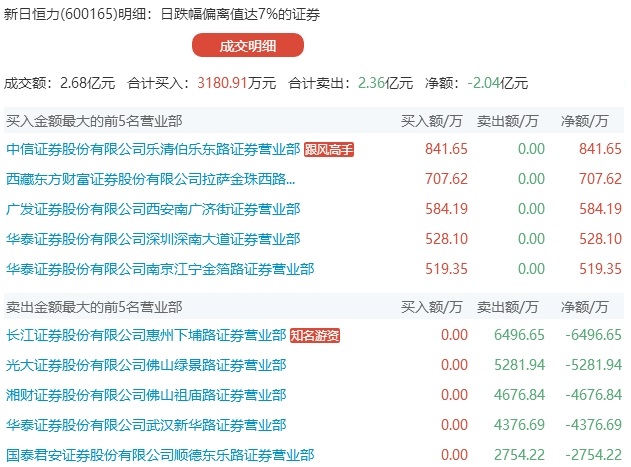Select the title text 新日恒力(600165)明细
This screenshot has width=631, height=467.
tap(75, 14)
